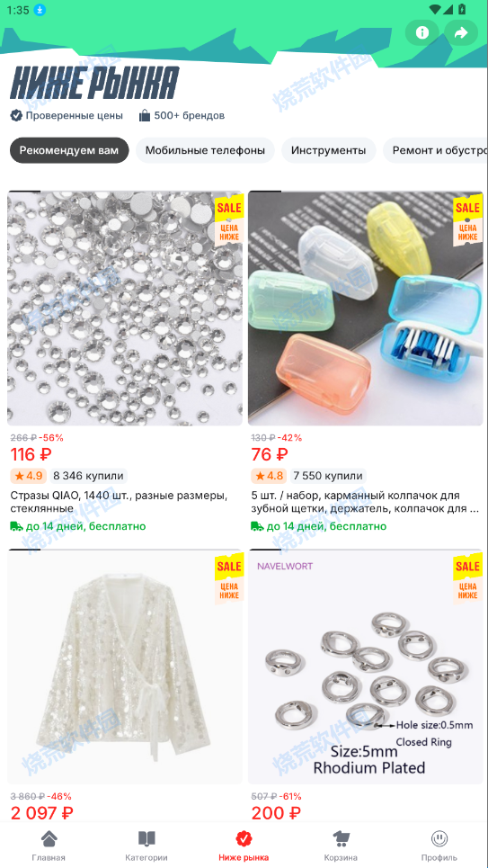Open the Профиль smiley icon

pyautogui.click(x=439, y=838)
